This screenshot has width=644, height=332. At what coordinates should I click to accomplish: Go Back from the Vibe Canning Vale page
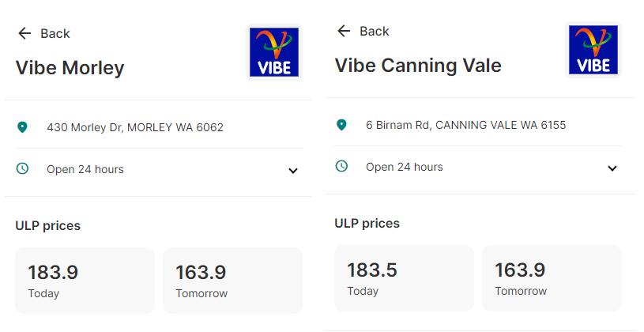363,31
